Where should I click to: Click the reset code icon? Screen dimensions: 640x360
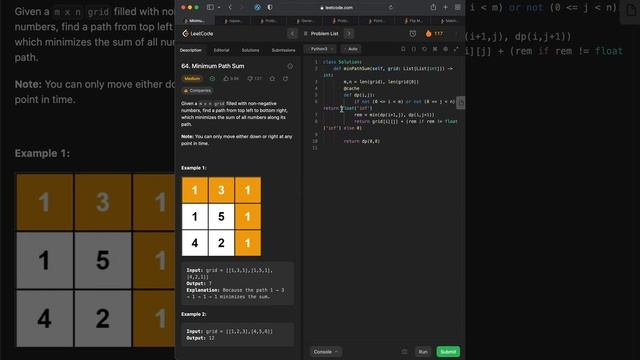pos(424,49)
